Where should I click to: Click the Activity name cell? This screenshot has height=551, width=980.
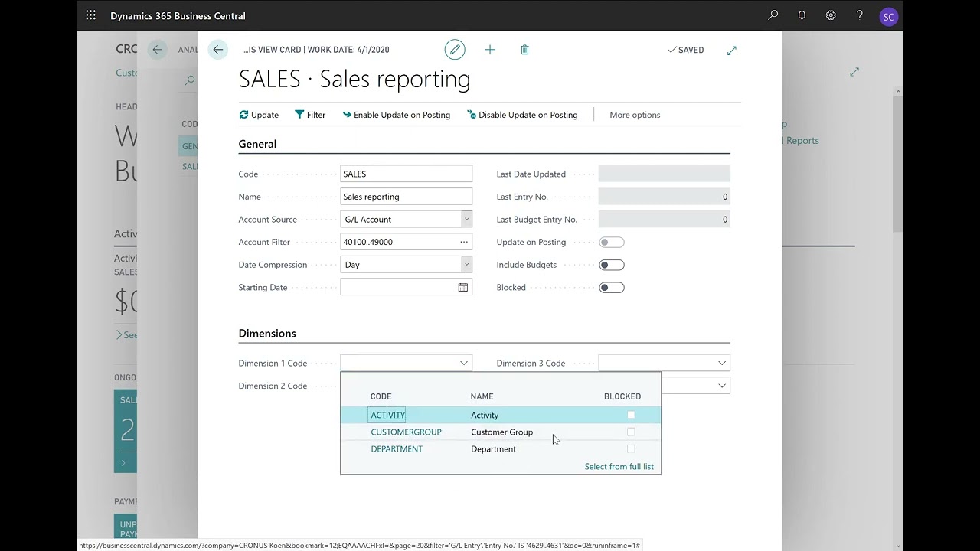point(485,415)
